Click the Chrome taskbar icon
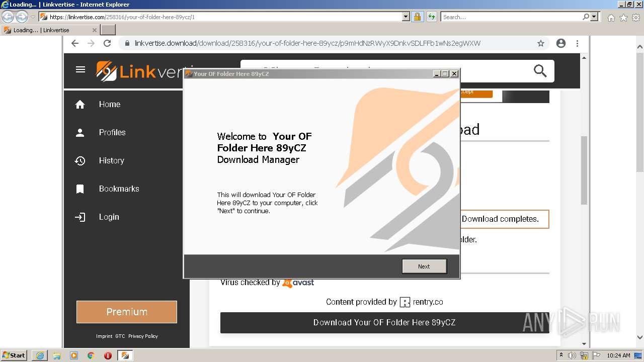Viewport: 644px width, 362px height. point(91,355)
